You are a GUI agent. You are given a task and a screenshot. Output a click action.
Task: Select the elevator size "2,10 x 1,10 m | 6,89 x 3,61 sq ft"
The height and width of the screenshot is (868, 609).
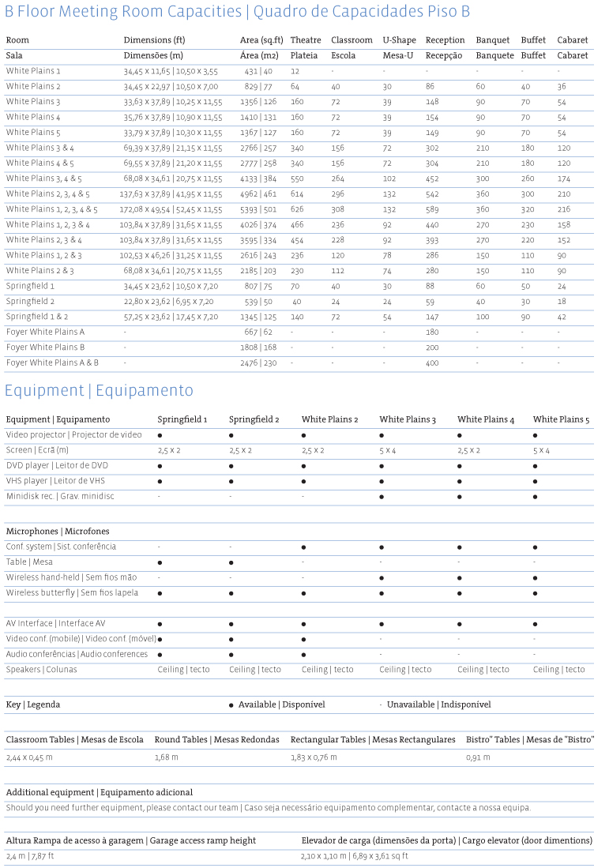[x=355, y=856]
